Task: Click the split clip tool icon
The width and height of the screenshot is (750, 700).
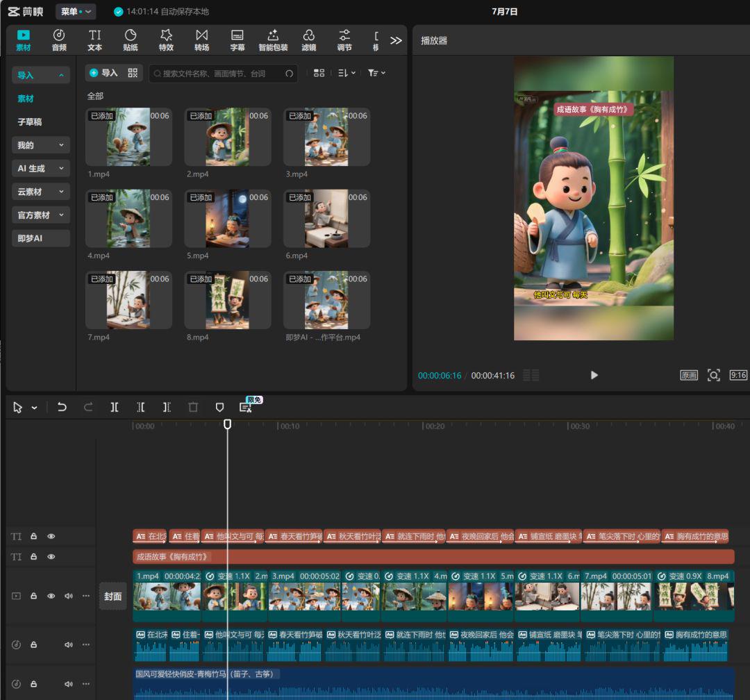Action: [x=115, y=407]
